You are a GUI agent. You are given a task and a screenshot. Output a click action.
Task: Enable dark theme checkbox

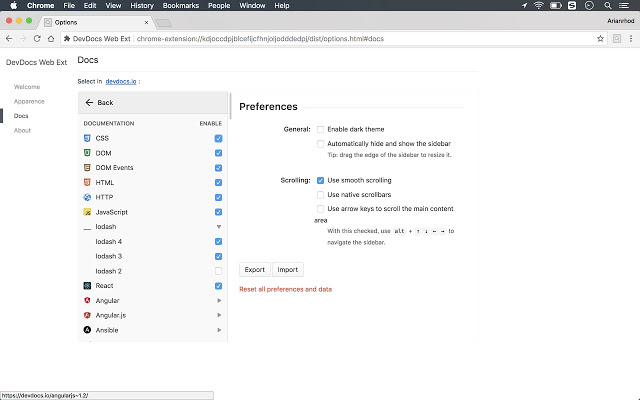320,129
